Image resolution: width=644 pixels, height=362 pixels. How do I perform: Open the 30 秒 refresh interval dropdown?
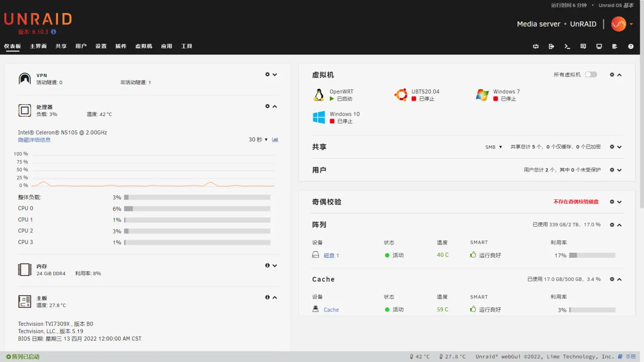tap(257, 139)
